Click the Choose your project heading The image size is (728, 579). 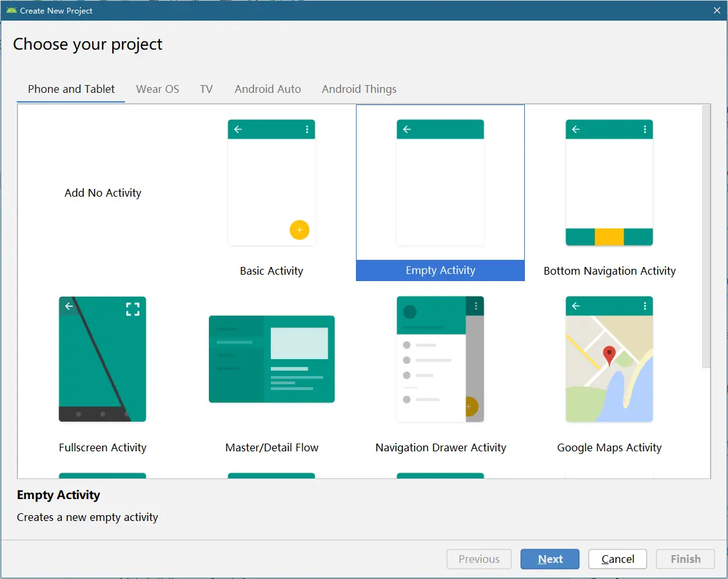(x=88, y=44)
